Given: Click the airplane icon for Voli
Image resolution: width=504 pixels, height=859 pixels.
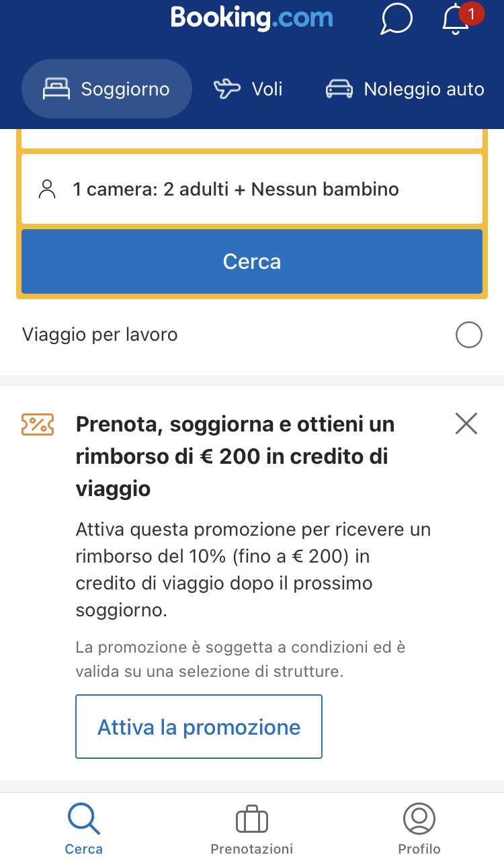Looking at the screenshot, I should [227, 89].
